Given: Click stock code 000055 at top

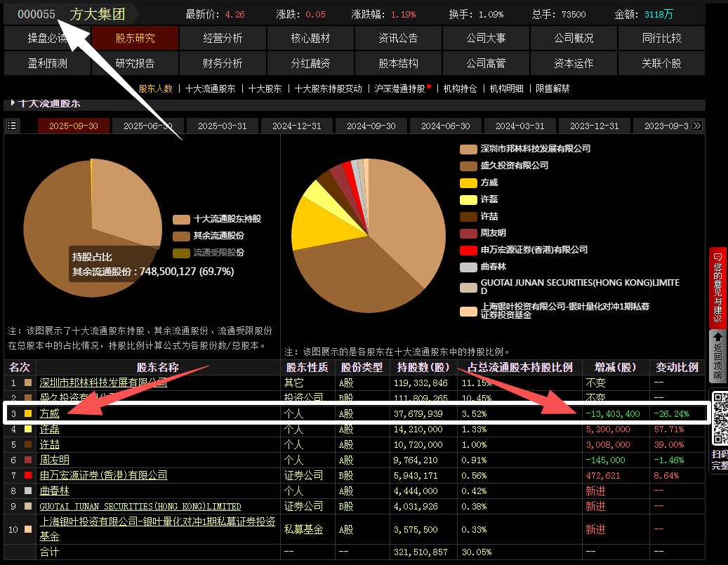Looking at the screenshot, I should [37, 15].
